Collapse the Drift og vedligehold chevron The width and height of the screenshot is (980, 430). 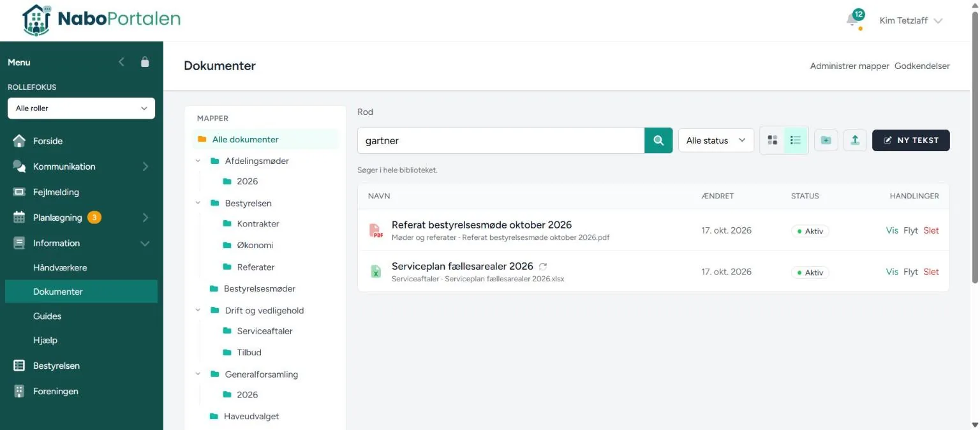click(198, 311)
